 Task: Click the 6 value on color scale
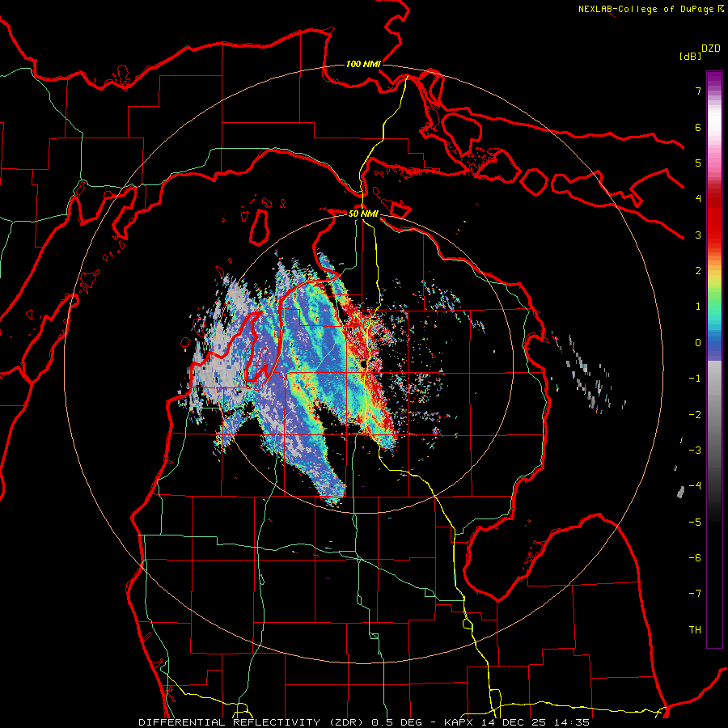[698, 127]
